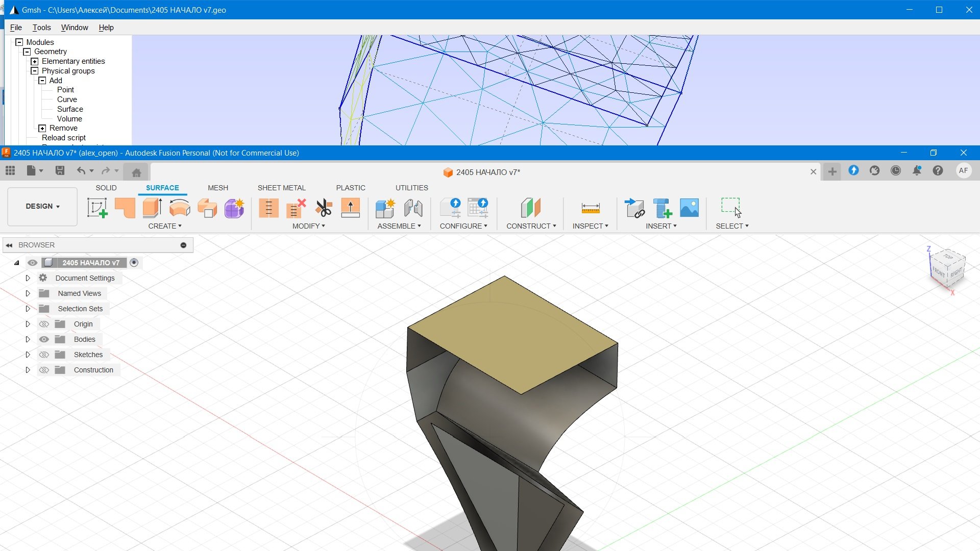Select the Create Form purple tool
Viewport: 980px width, 551px height.
[x=234, y=208]
